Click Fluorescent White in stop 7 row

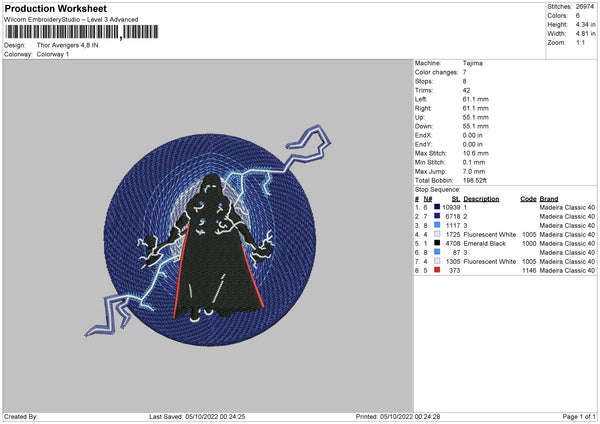489,262
